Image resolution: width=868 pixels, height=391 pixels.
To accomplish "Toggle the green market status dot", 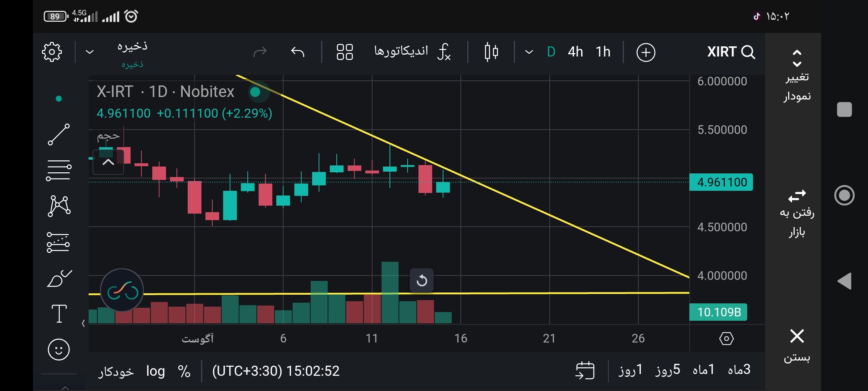I will (255, 92).
